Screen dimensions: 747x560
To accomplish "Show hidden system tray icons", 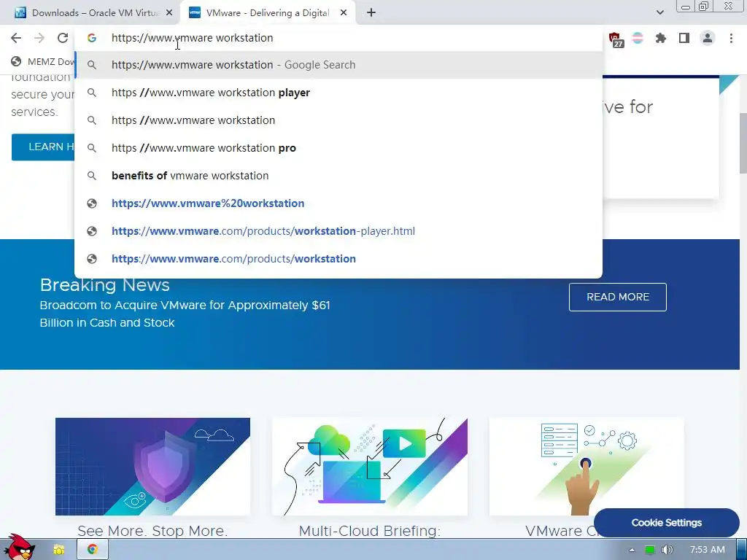I will pyautogui.click(x=632, y=550).
